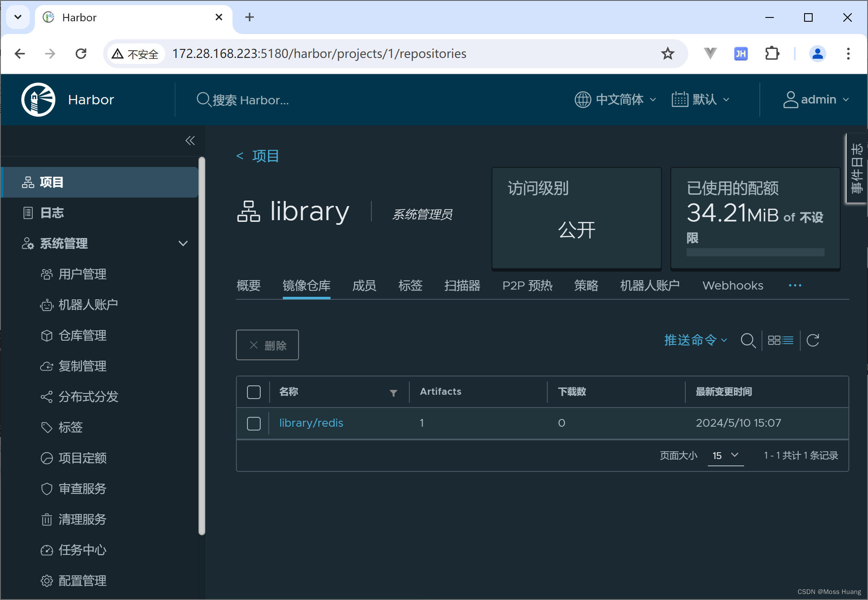This screenshot has width=868, height=600.
Task: Check the library/redis row checkbox
Action: (254, 424)
